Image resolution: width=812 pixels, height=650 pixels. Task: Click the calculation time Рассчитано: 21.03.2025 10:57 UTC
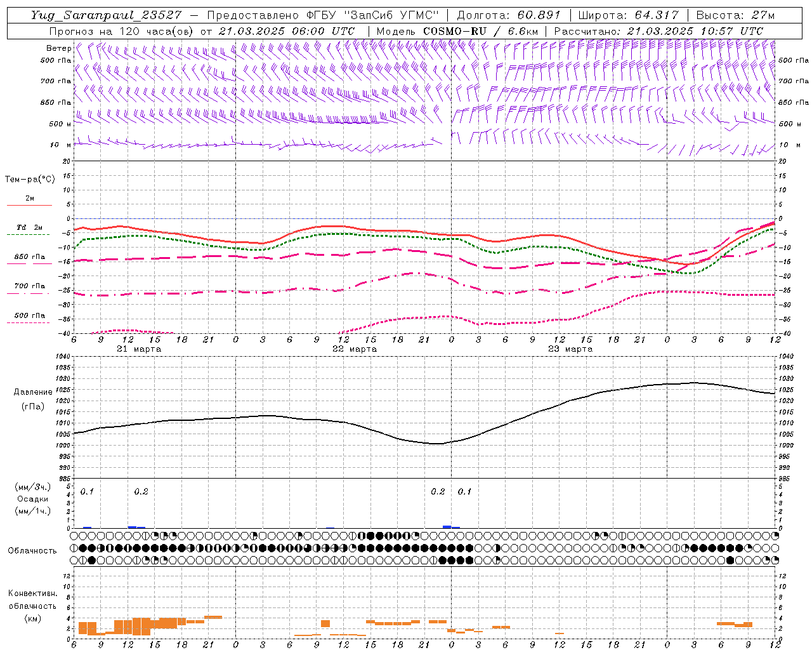click(658, 30)
